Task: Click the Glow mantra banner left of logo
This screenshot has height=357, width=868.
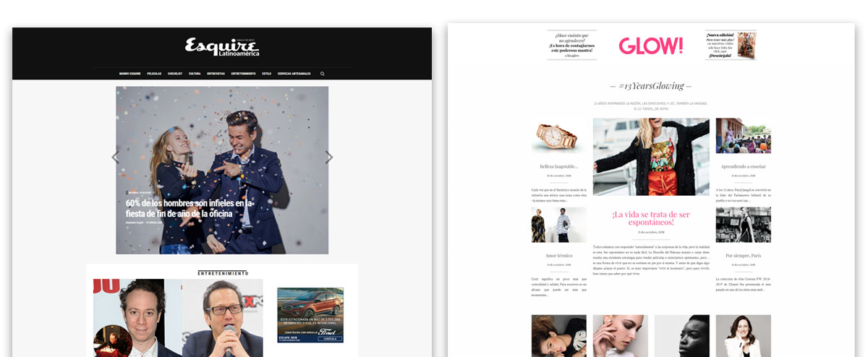Action: (x=571, y=45)
